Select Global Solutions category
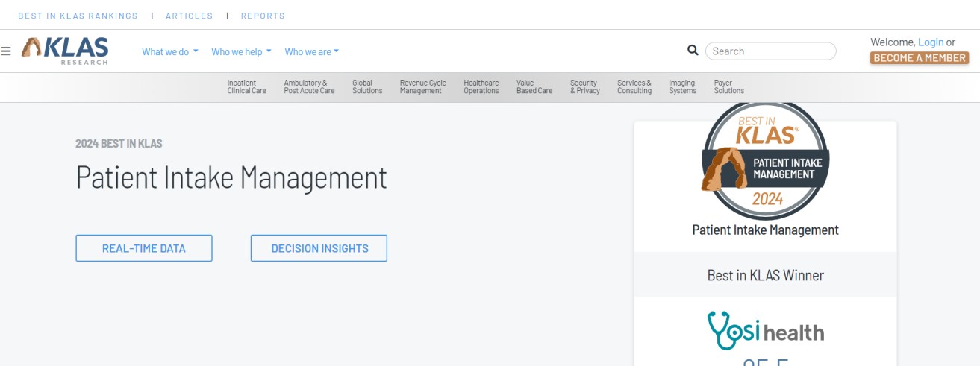980x366 pixels. (367, 87)
